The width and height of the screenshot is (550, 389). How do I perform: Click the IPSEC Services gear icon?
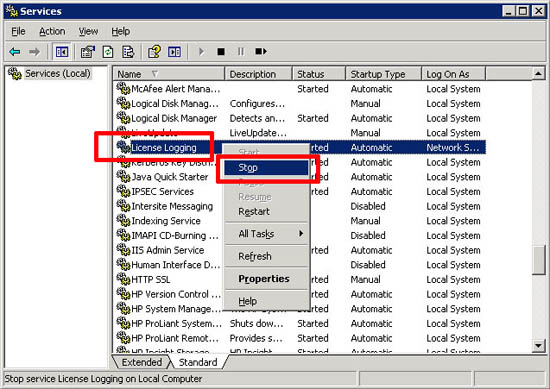(123, 191)
